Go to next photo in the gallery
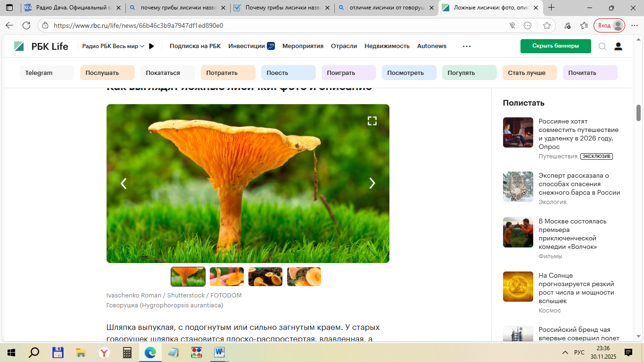Screen dimensions: 644x362 pos(372,183)
